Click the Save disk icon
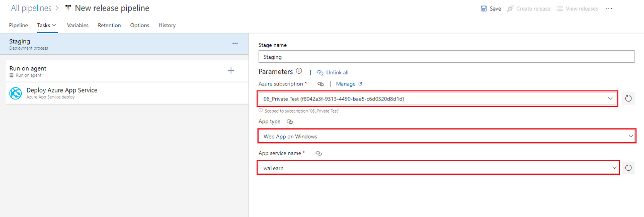Viewport: 644px width, 217px height. pyautogui.click(x=484, y=9)
